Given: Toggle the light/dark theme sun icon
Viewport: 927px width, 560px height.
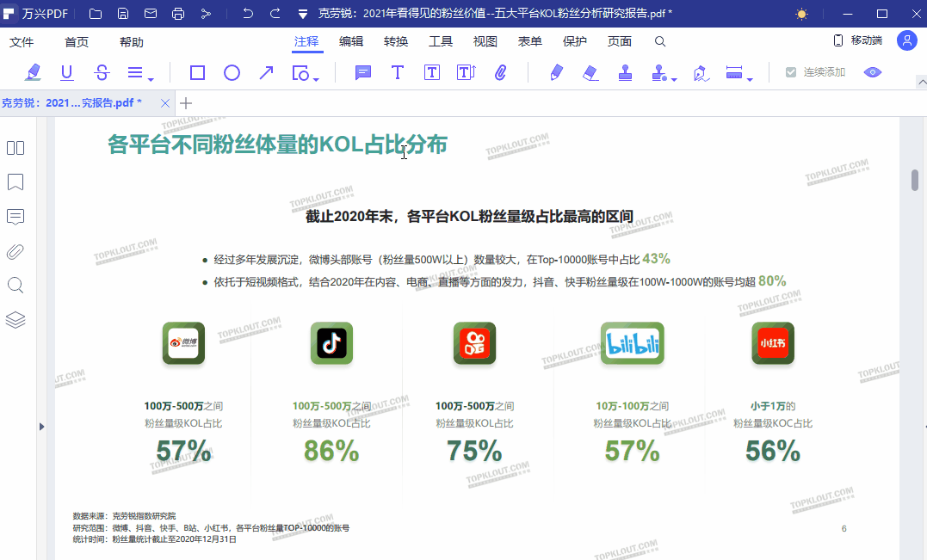Looking at the screenshot, I should [801, 14].
